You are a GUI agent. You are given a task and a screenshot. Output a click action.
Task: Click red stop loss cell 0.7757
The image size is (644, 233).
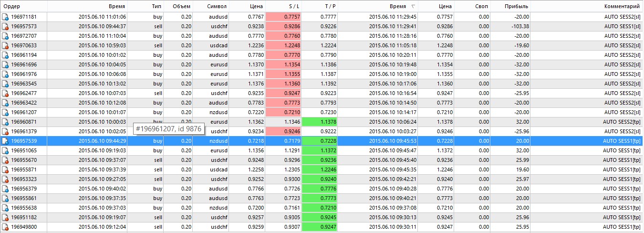[283, 17]
